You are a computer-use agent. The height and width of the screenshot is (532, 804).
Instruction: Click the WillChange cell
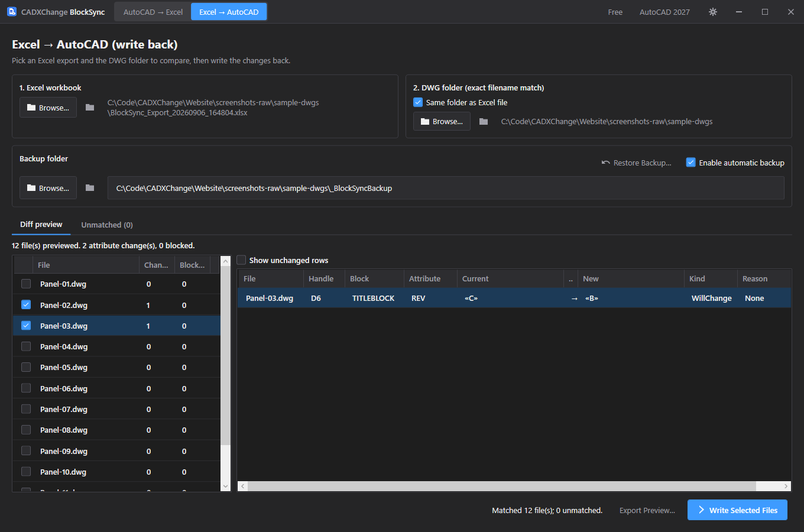[711, 298]
